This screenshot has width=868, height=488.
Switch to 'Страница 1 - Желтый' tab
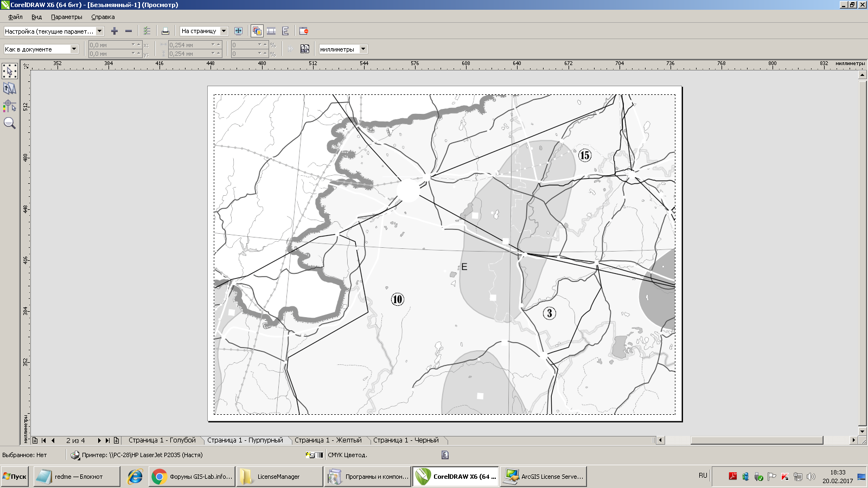click(328, 440)
